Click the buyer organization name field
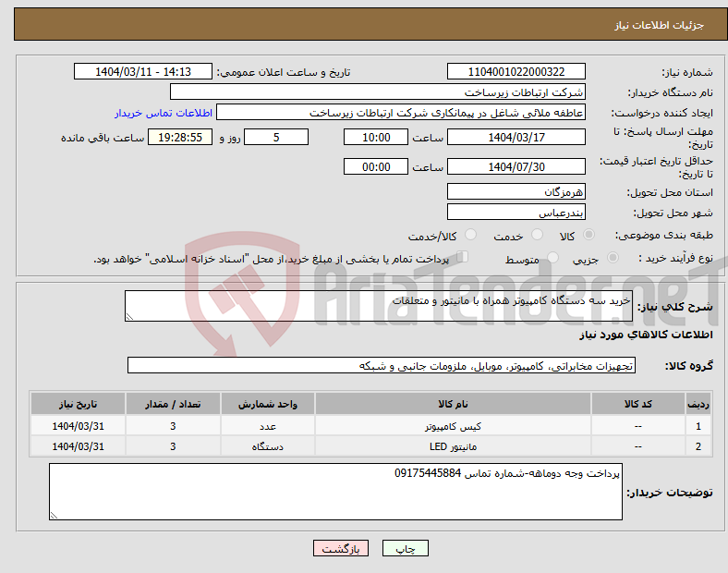Image resolution: width=728 pixels, height=573 pixels. (x=378, y=91)
